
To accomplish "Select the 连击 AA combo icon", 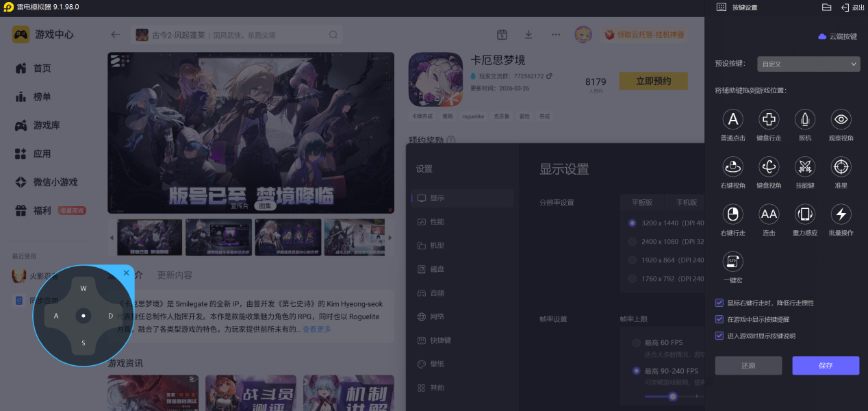I will point(769,214).
